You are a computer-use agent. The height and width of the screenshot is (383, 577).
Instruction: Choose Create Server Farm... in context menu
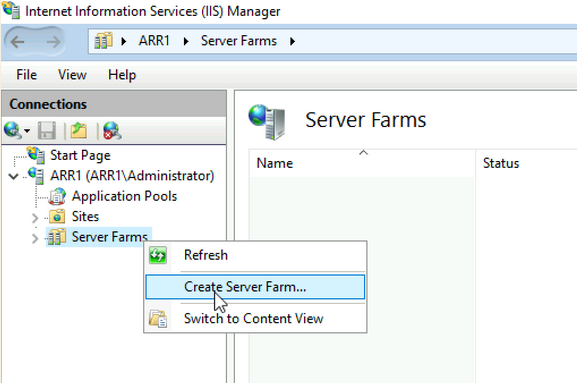tap(255, 287)
